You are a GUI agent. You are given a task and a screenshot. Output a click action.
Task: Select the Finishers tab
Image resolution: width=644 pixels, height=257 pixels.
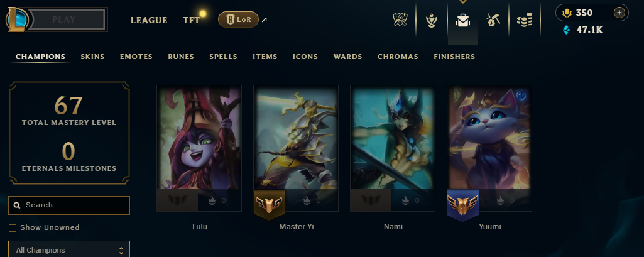click(x=454, y=57)
